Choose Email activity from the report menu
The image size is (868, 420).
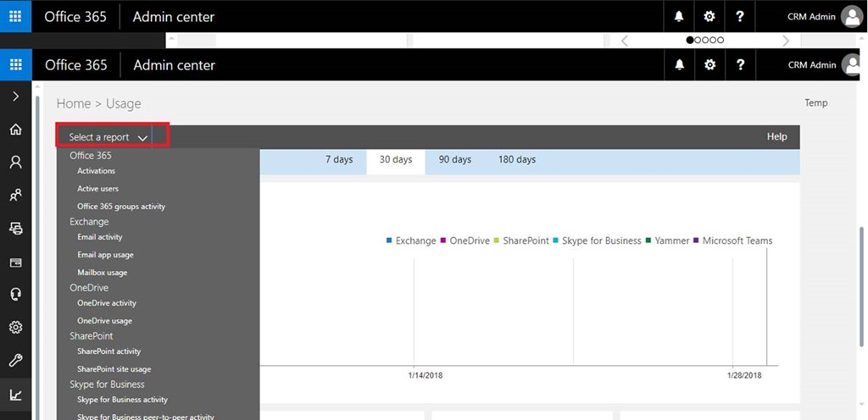[x=100, y=237]
